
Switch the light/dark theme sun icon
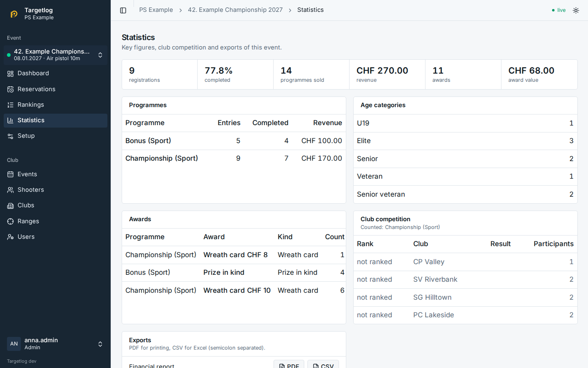point(576,10)
